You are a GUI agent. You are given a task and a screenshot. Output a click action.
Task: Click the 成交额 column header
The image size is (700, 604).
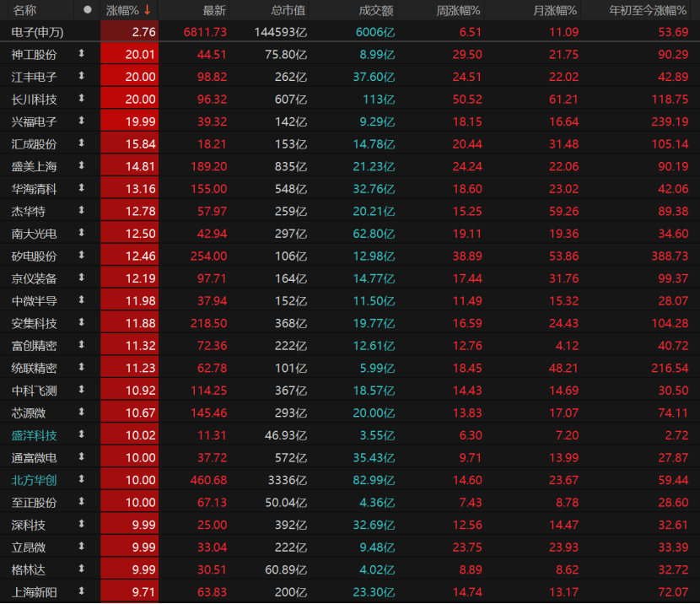point(376,10)
